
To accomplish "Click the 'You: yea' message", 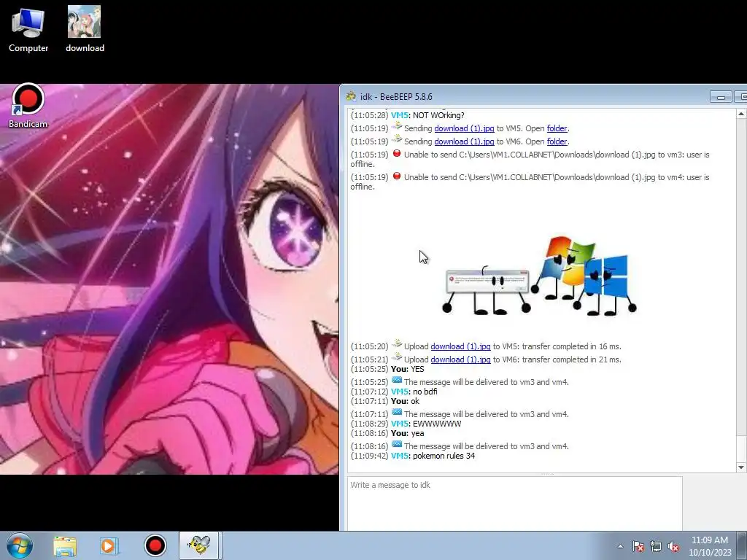I will (x=407, y=433).
